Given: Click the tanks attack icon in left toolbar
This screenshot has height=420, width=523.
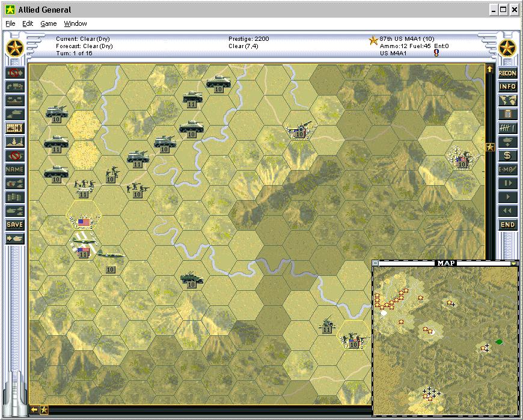Looking at the screenshot, I should [x=14, y=114].
